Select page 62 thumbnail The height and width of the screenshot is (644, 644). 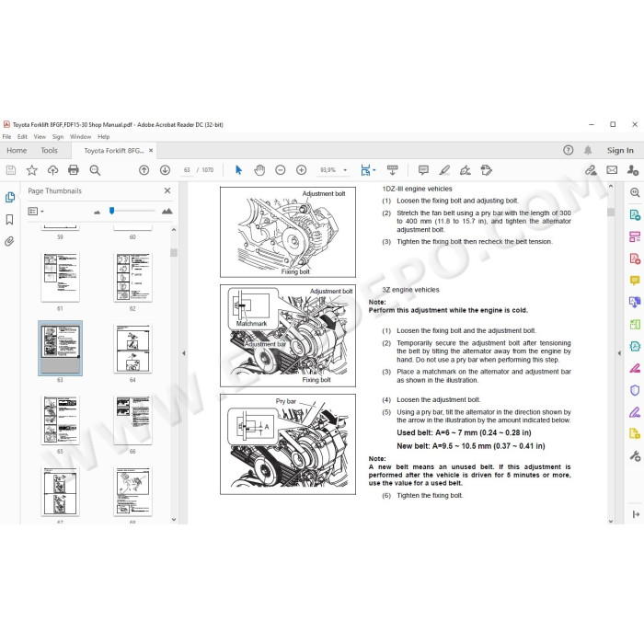pyautogui.click(x=132, y=278)
